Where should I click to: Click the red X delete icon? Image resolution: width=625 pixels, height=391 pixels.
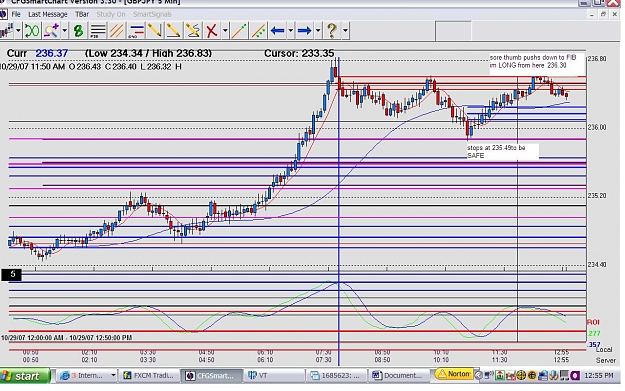212,31
